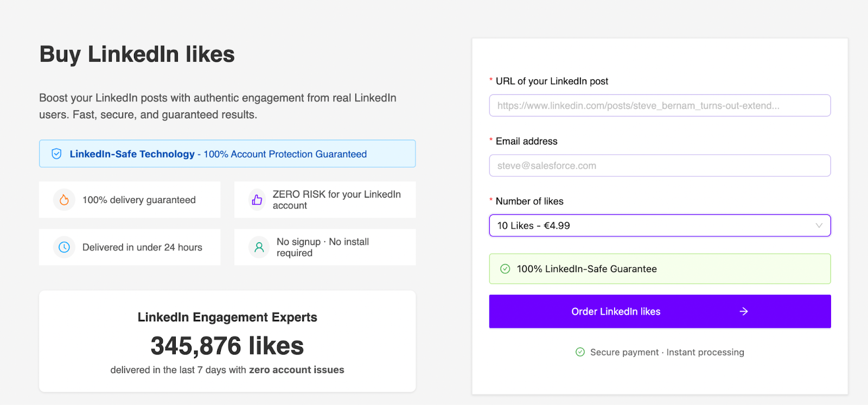
Task: Click the "Number of likes" label
Action: (x=529, y=201)
